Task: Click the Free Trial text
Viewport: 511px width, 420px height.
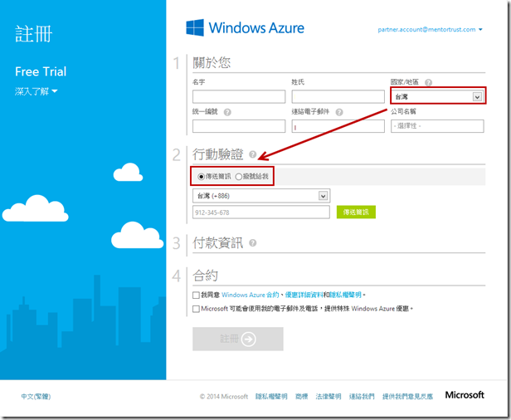Action: (41, 71)
